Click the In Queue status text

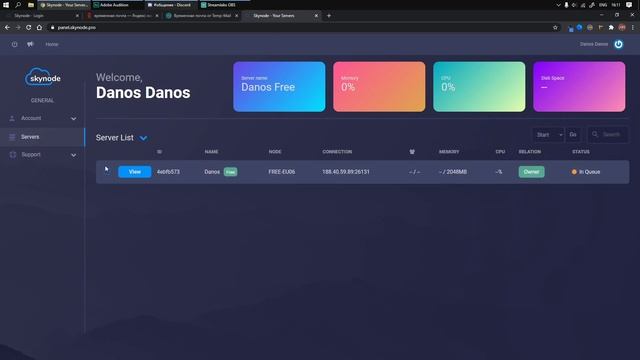click(590, 172)
